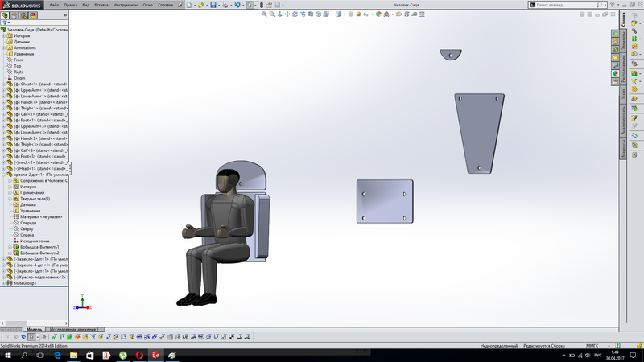Switch to Исследование движения 1 tab

click(x=74, y=330)
